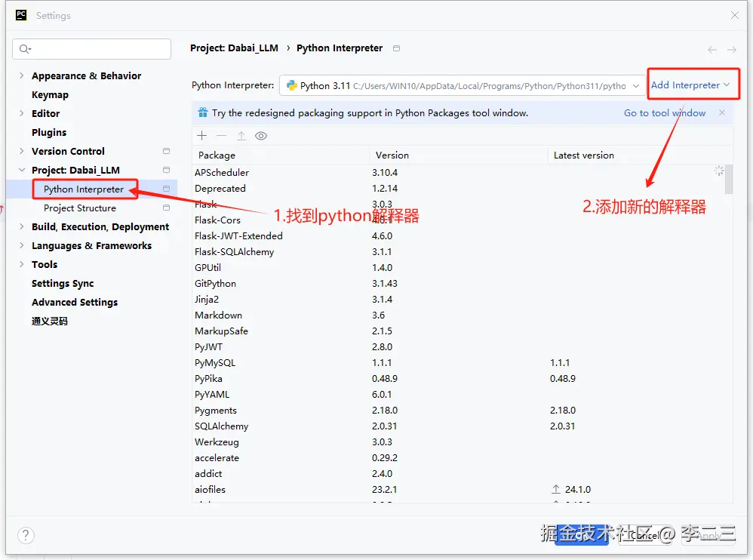753x560 pixels.
Task: Select Python Interpreter in tree
Action: (84, 189)
